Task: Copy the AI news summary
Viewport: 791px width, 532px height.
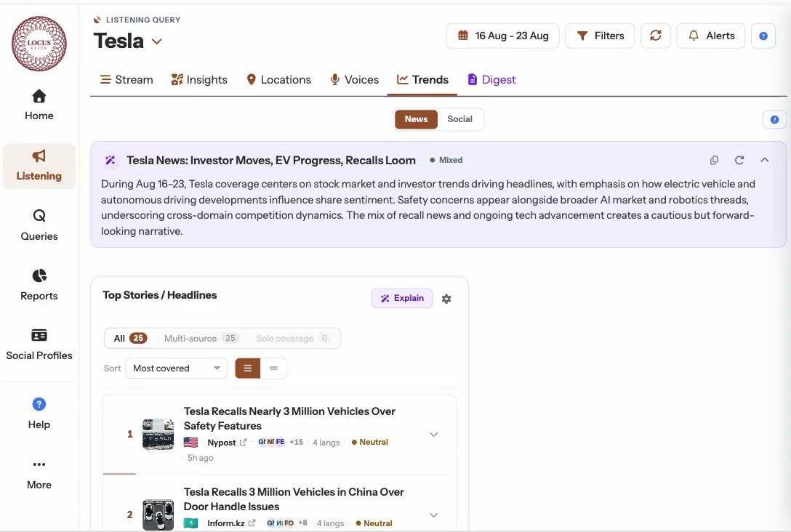Action: click(x=714, y=161)
